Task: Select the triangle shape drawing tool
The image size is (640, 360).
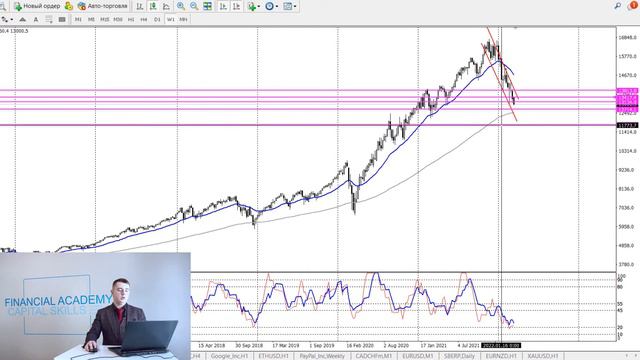Action: pos(22,19)
